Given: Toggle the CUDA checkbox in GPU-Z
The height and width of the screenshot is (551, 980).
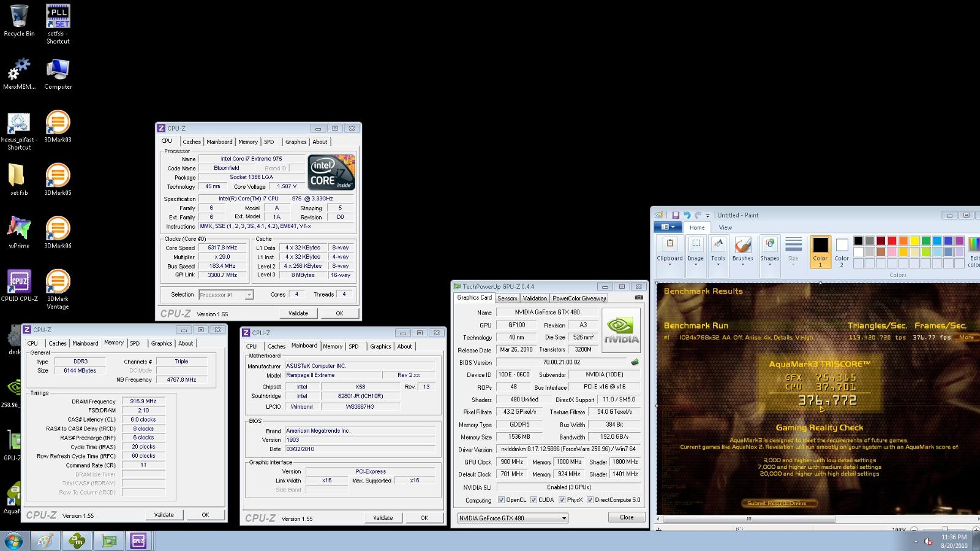Looking at the screenshot, I should [x=533, y=500].
